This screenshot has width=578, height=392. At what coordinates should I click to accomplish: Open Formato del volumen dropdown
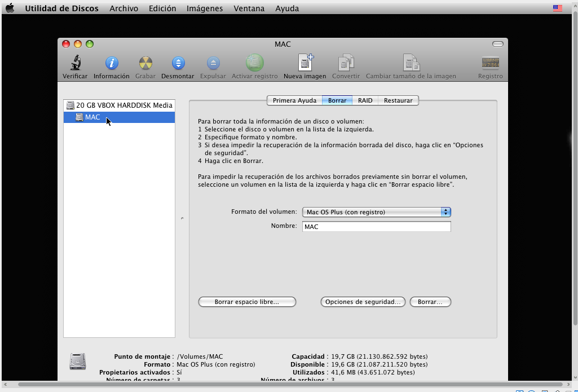376,212
